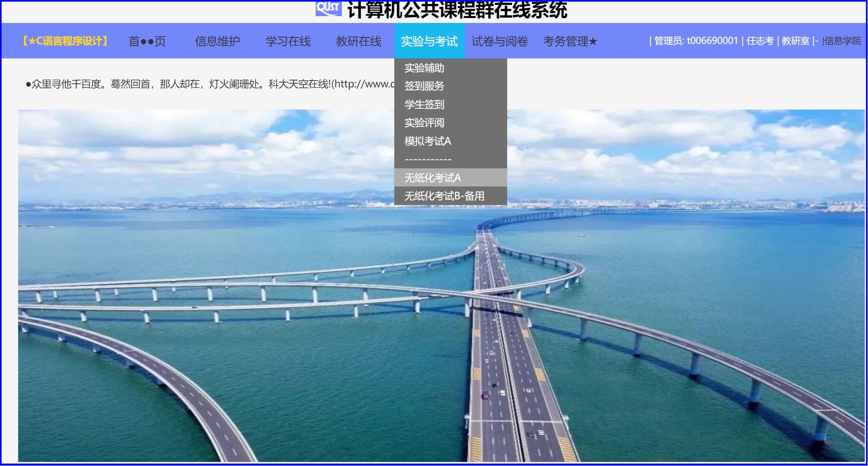Expand the 教研在线 menu
Viewport: 868px width, 466px height.
click(358, 41)
